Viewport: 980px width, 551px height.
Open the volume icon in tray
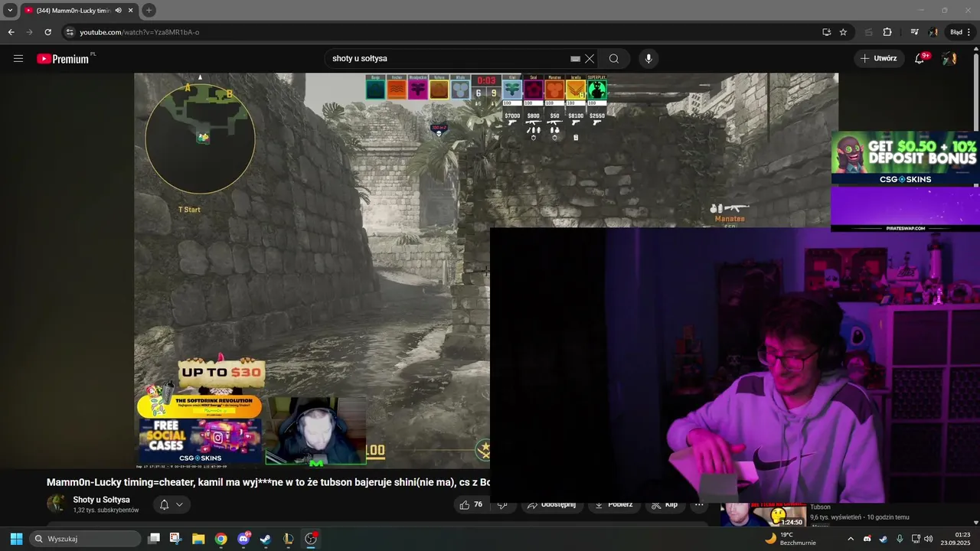pos(929,539)
